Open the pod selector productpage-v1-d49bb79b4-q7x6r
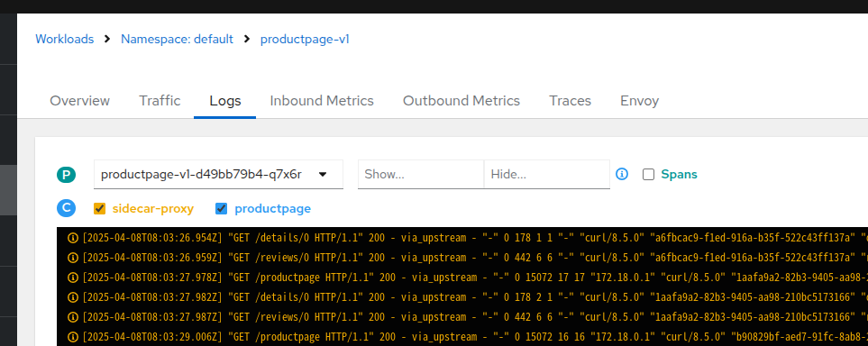This screenshot has width=868, height=346. (x=218, y=175)
